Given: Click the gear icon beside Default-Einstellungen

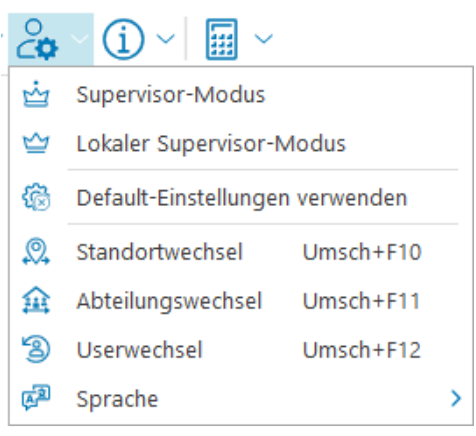Looking at the screenshot, I should (36, 197).
